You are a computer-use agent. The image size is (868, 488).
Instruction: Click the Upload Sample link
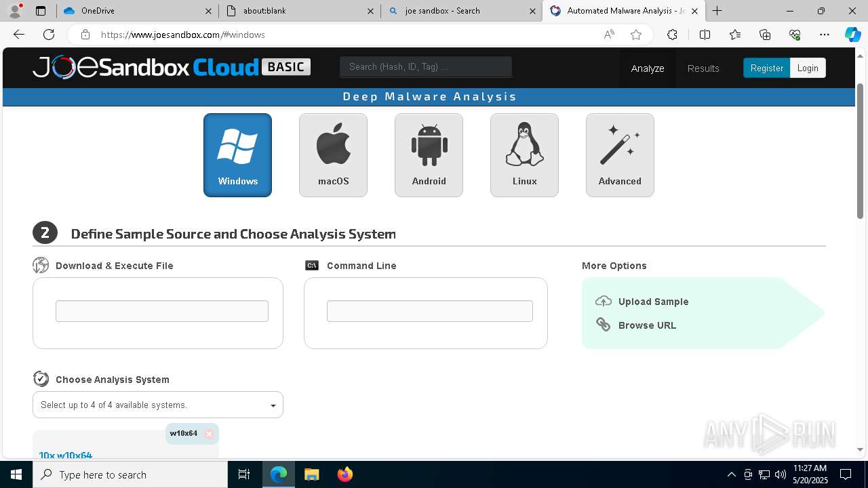click(653, 302)
